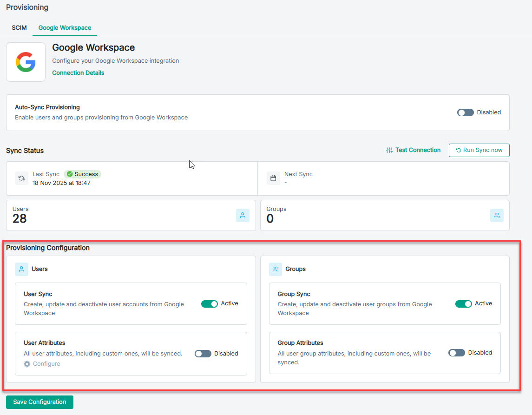532x415 pixels.
Task: Click the Groups section header icon
Action: [276, 269]
